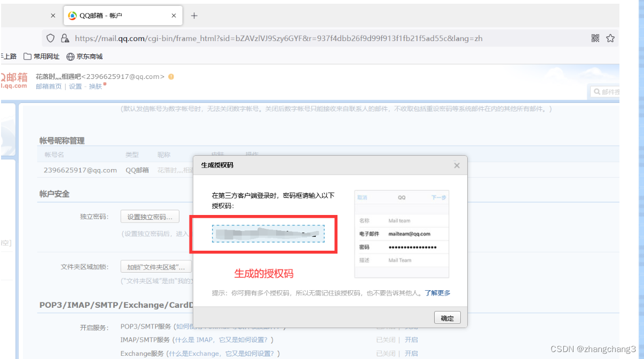Image resolution: width=644 pixels, height=359 pixels.
Task: Go to 邮箱首页 link
Action: (49, 86)
